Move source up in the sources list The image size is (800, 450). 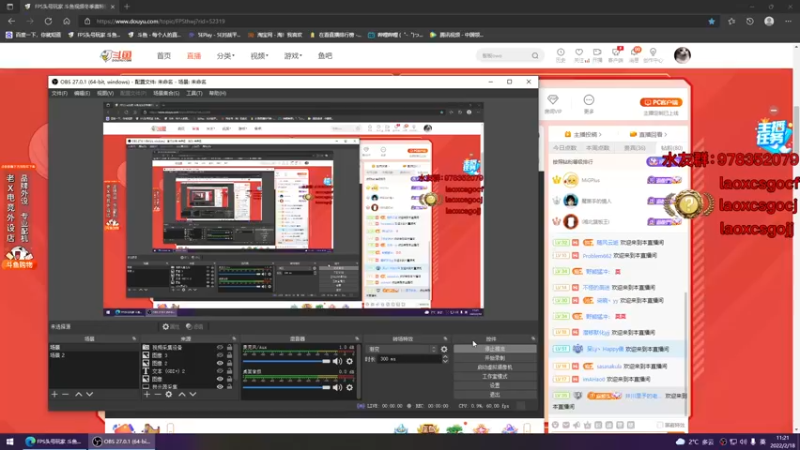(x=182, y=394)
